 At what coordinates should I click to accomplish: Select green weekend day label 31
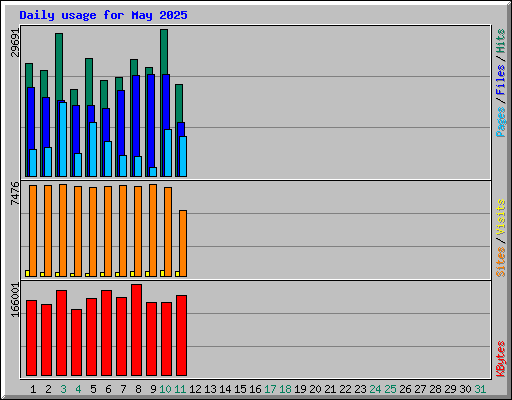[480, 389]
